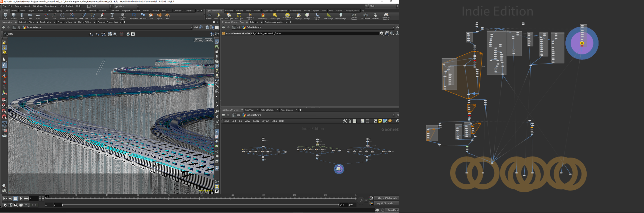
Task: Click the frame range slider bar
Action: pyautogui.click(x=200, y=205)
